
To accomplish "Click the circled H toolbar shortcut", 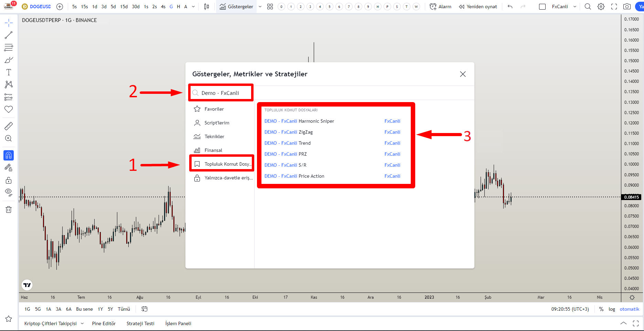I will tap(378, 7).
